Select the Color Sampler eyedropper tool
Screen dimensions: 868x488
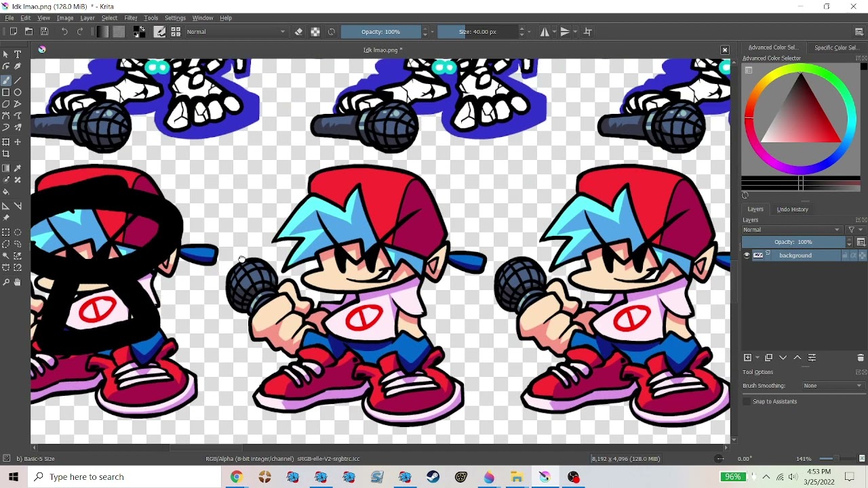(18, 168)
